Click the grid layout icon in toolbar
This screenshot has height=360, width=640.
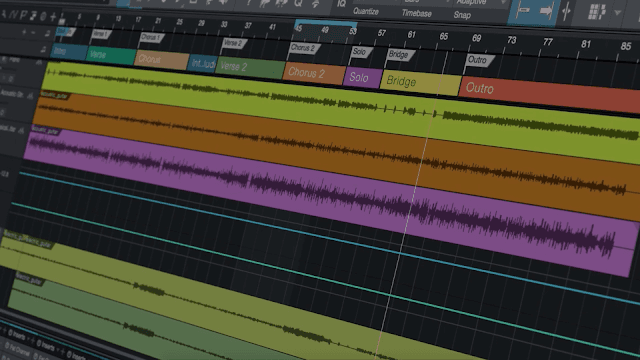tap(596, 12)
